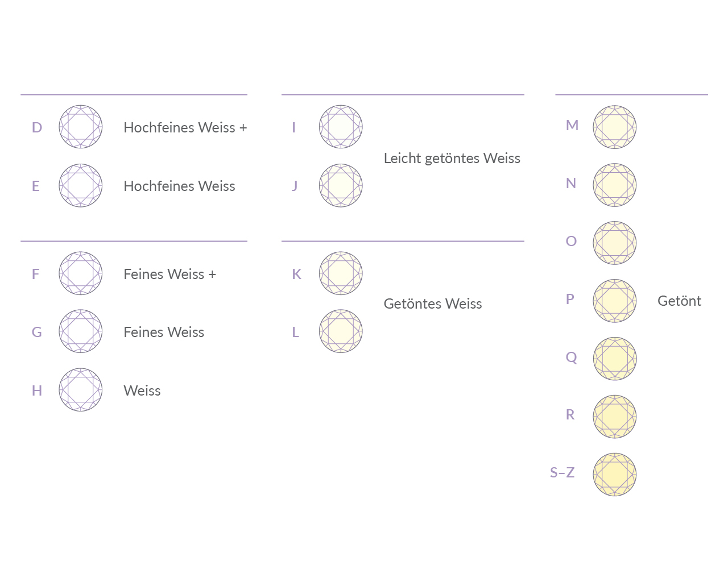Select the Q grade diamond icon
This screenshot has height=582, width=728.
[x=615, y=359]
